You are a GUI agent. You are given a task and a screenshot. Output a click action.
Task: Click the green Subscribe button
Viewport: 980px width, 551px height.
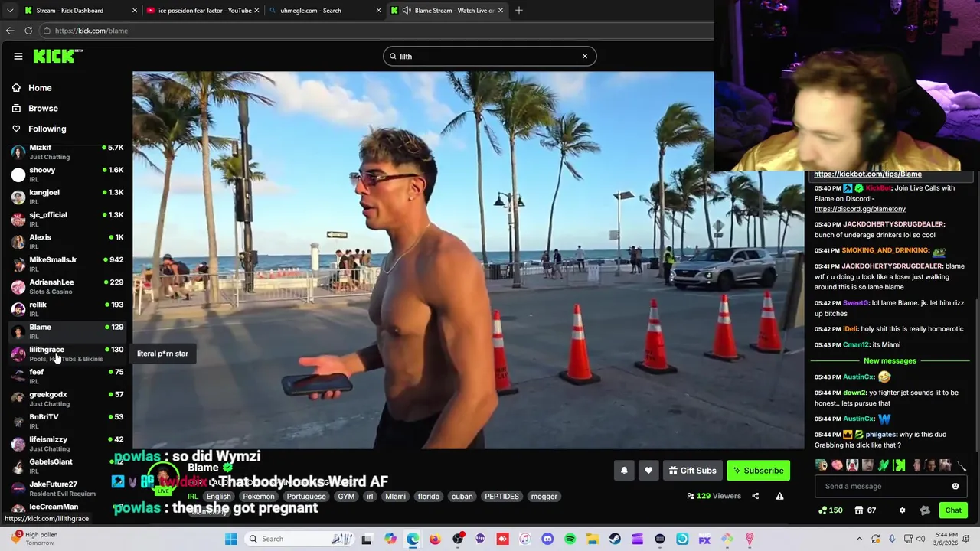click(758, 471)
